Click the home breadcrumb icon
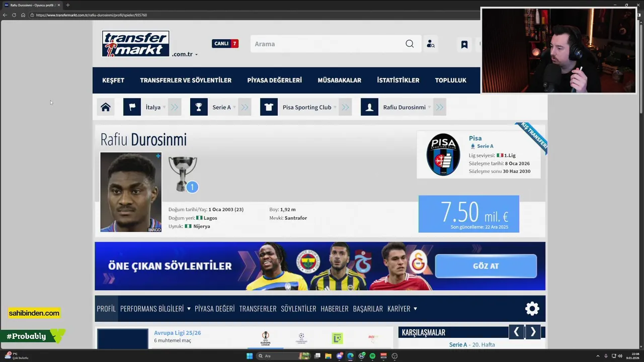The image size is (644, 362). pyautogui.click(x=106, y=107)
